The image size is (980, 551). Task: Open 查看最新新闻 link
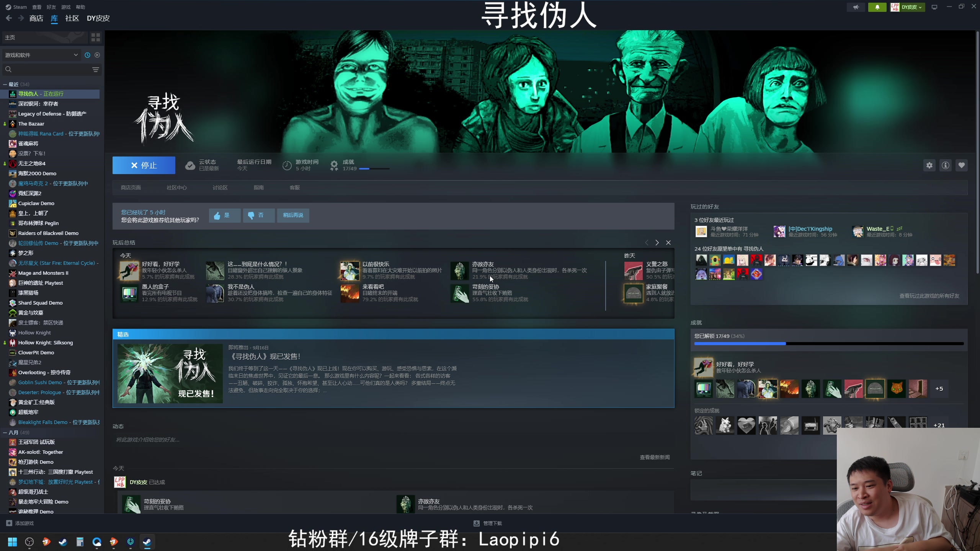(x=655, y=457)
